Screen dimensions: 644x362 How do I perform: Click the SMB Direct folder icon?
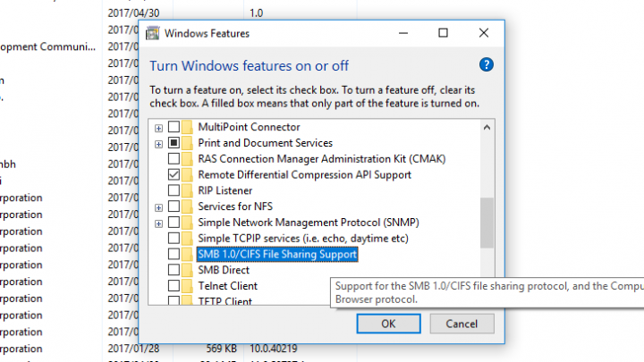click(187, 270)
